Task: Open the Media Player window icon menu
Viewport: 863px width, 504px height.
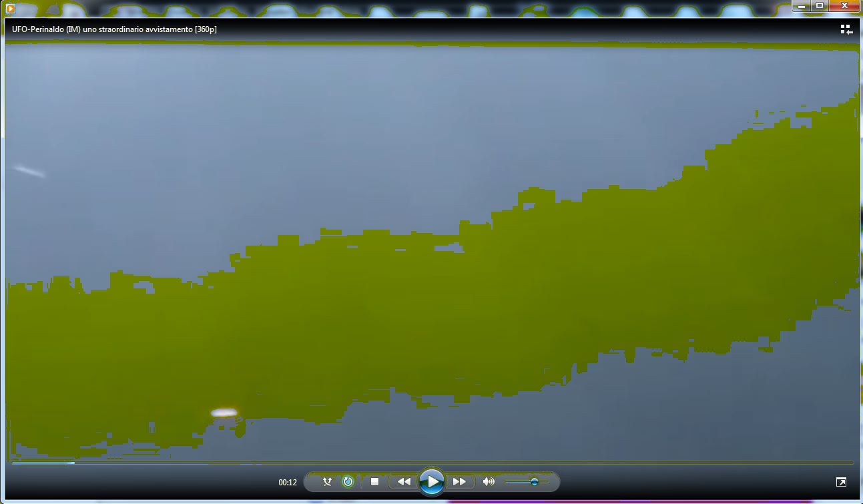Action: 11,9
